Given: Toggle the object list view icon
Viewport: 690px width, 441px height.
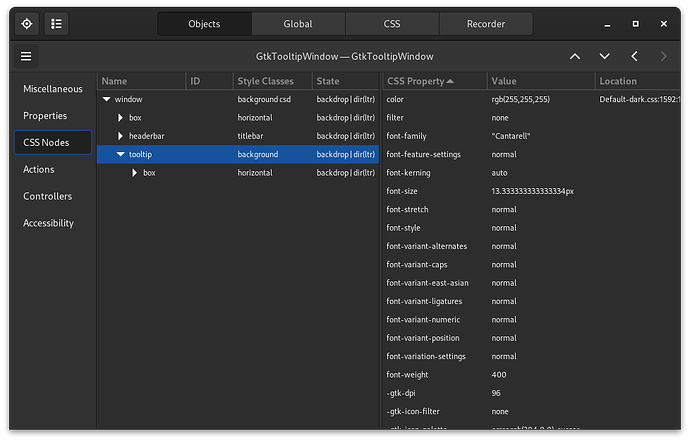Looking at the screenshot, I should click(x=56, y=24).
